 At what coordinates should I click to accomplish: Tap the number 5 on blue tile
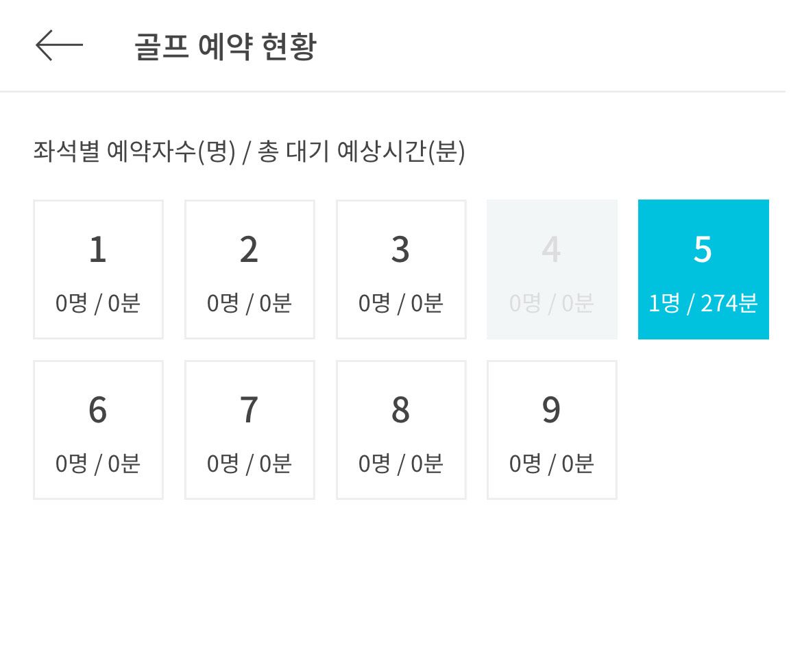point(703,250)
